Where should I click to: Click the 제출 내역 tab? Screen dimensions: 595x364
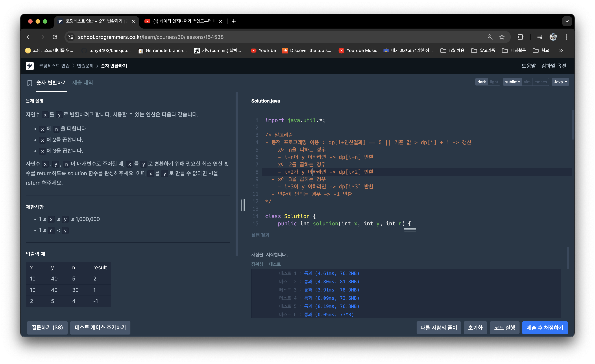point(84,82)
